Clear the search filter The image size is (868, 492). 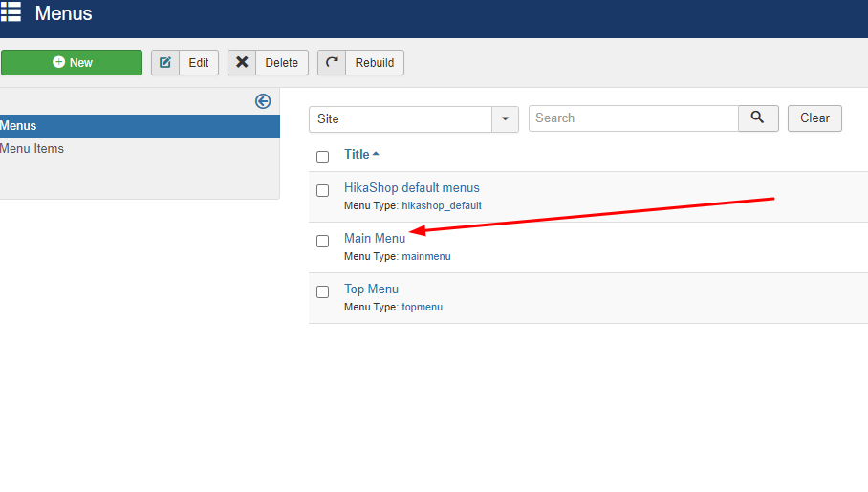tap(814, 118)
